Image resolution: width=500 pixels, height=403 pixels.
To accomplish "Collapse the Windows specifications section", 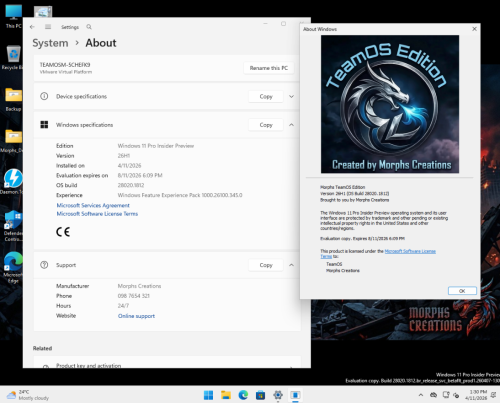I will point(291,125).
